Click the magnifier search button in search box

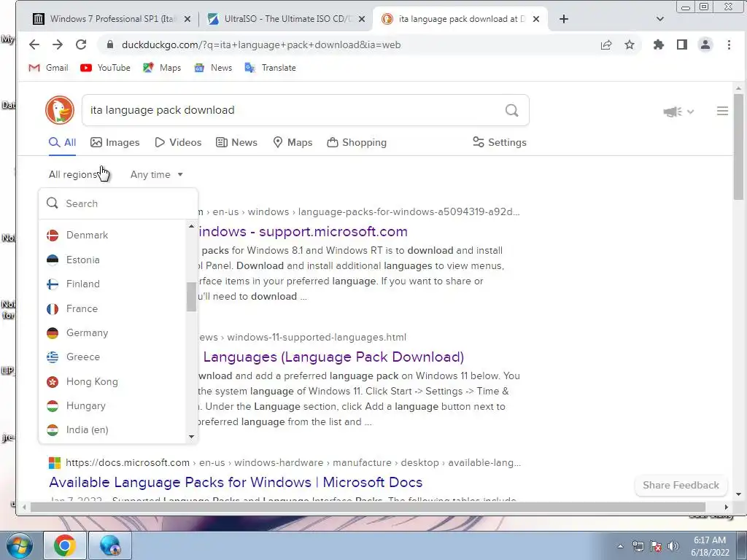tap(511, 110)
